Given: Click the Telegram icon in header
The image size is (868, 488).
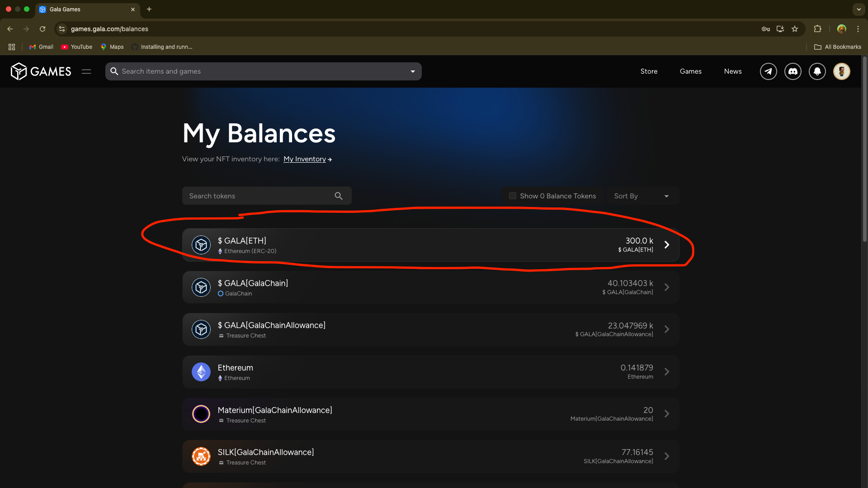Looking at the screenshot, I should tap(768, 71).
